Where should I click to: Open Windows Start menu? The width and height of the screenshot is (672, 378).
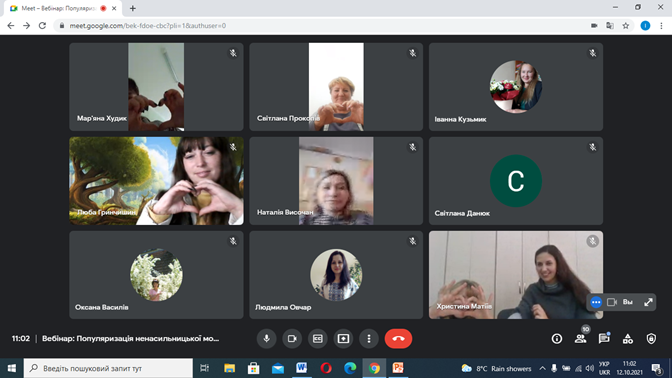(x=12, y=368)
